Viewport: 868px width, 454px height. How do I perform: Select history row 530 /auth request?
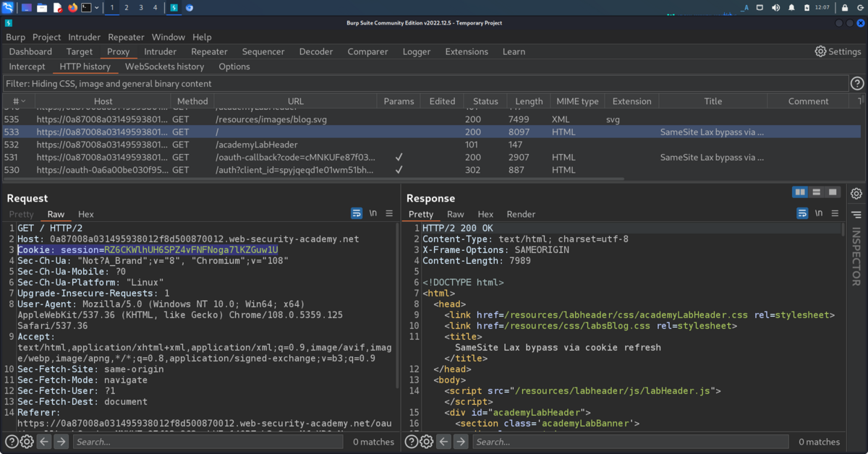click(432, 170)
